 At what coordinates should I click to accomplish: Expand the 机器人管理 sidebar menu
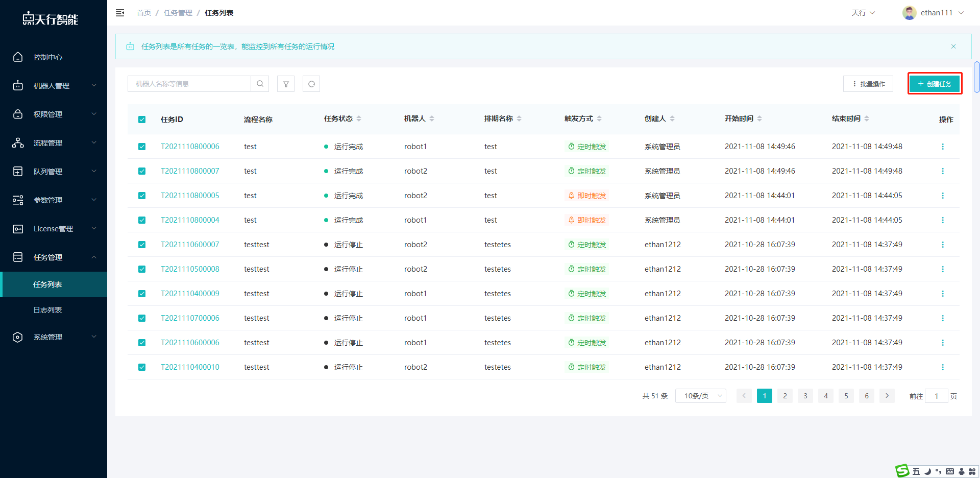54,86
